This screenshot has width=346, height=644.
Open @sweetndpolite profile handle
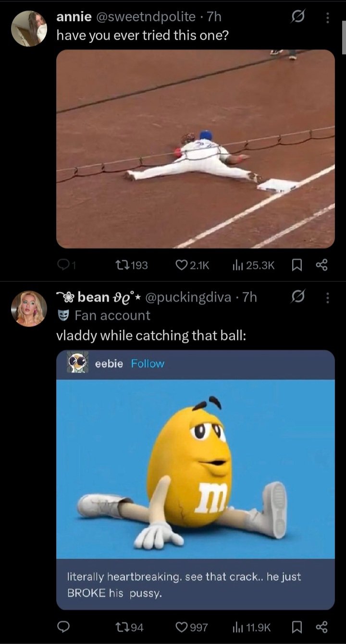146,17
